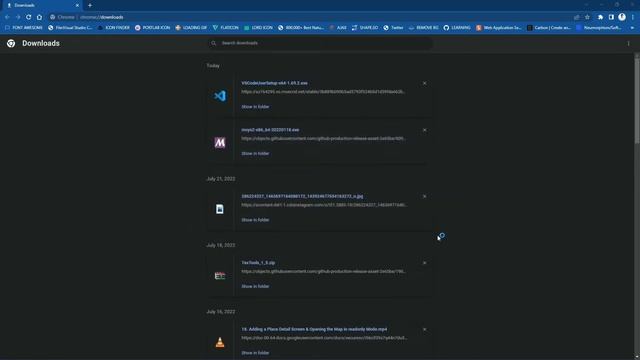This screenshot has height=360, width=640.
Task: Show the mp4 video in folder
Action: click(255, 353)
